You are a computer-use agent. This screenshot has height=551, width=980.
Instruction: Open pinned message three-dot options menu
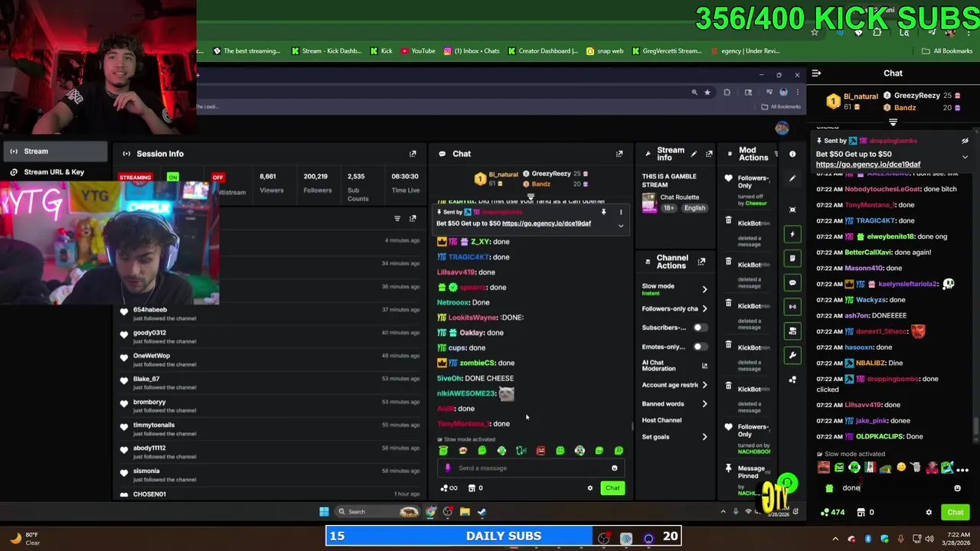pos(621,212)
